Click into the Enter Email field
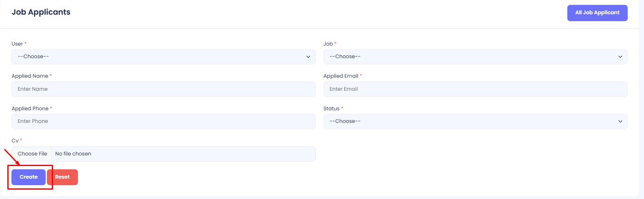 click(475, 89)
